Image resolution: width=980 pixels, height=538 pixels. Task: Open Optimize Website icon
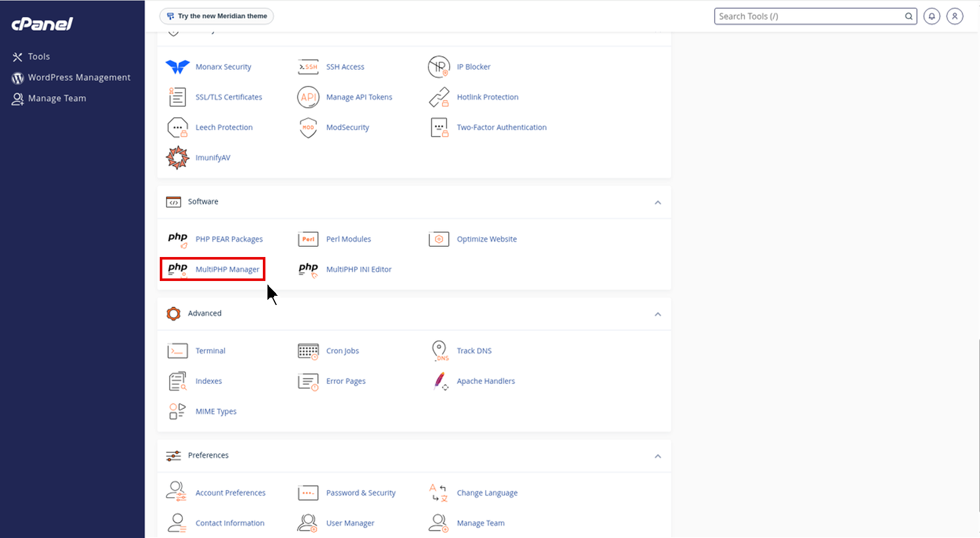pyautogui.click(x=439, y=239)
